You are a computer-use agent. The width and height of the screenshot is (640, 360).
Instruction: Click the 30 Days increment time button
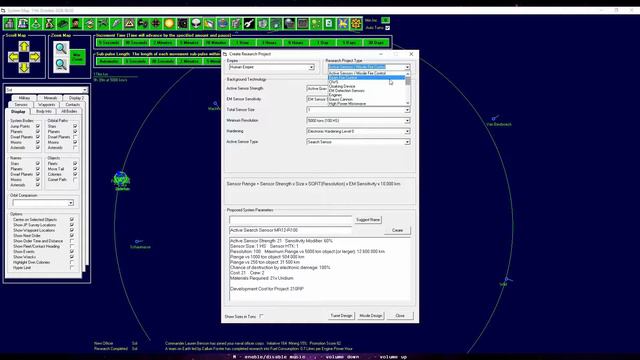click(376, 42)
